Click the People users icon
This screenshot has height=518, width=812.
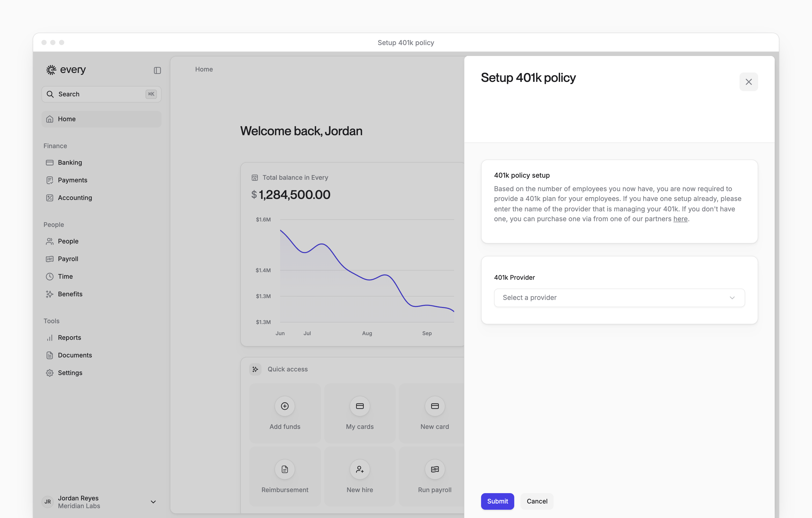49,241
